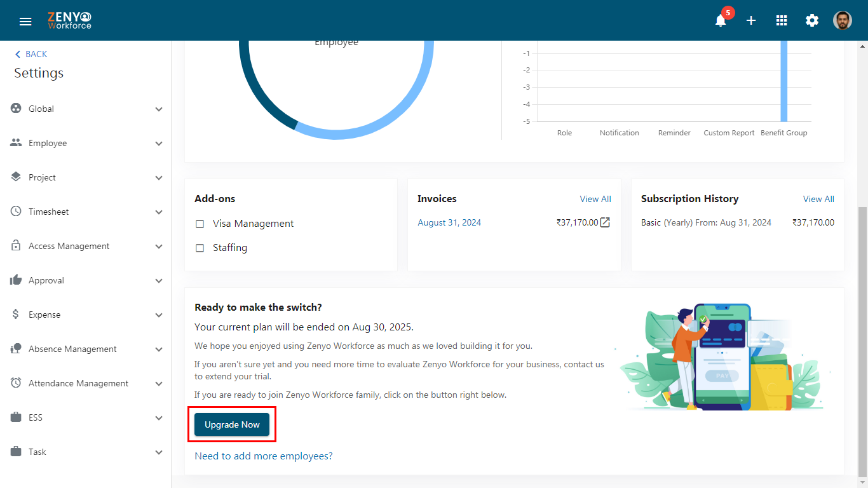Click the ESS briefcase icon

[x=16, y=417]
